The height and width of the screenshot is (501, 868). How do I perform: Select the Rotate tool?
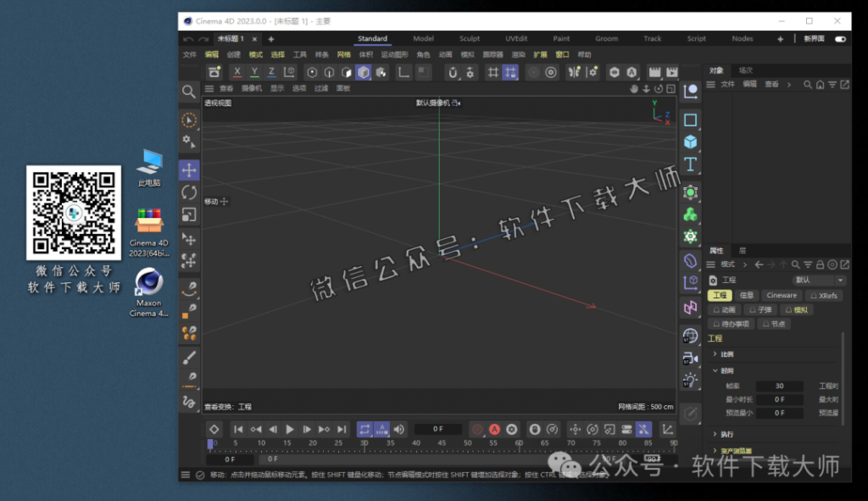click(x=189, y=192)
